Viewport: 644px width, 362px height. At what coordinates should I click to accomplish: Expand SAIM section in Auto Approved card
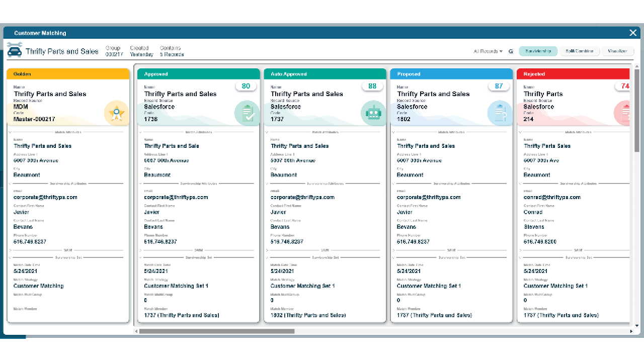click(x=267, y=250)
